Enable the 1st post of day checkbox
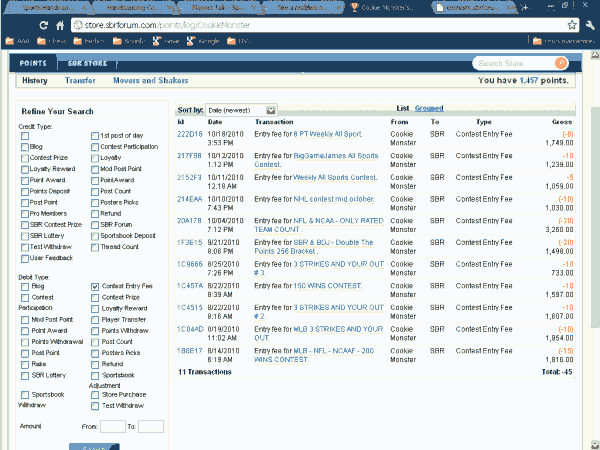The width and height of the screenshot is (600, 450). pyautogui.click(x=96, y=136)
